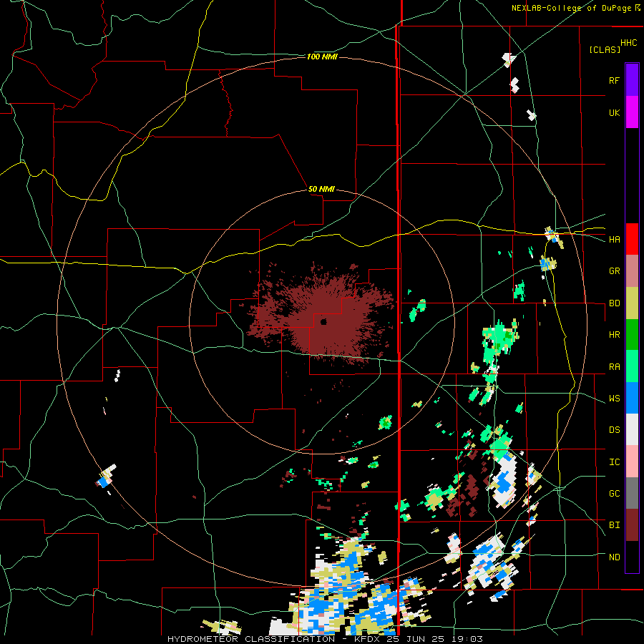Click the DS white legend swatch
Viewport: 644px width, 644px height.
tap(632, 429)
